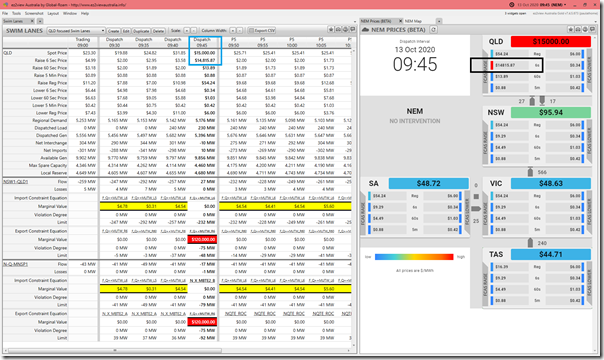Click the low-to-high price colour gradient legend
The width and height of the screenshot is (604, 360).
tap(414, 257)
